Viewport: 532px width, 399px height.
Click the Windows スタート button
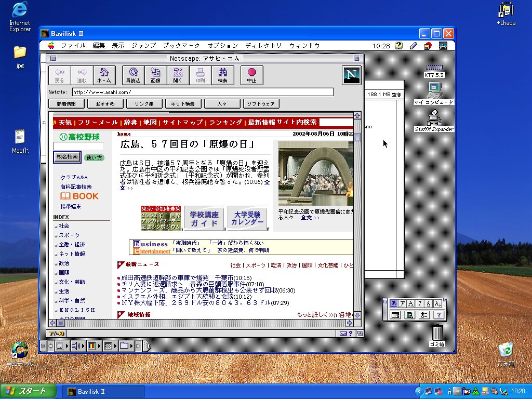pos(28,391)
